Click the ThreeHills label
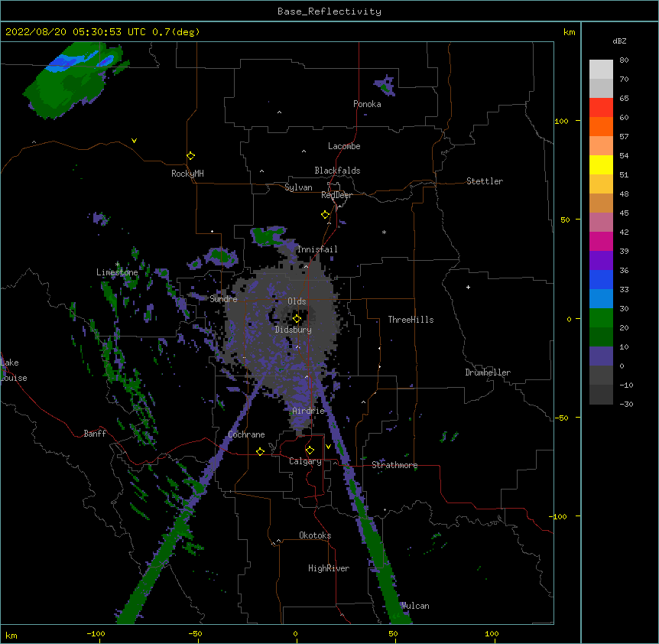Screen dimensions: 659x644 click(411, 320)
